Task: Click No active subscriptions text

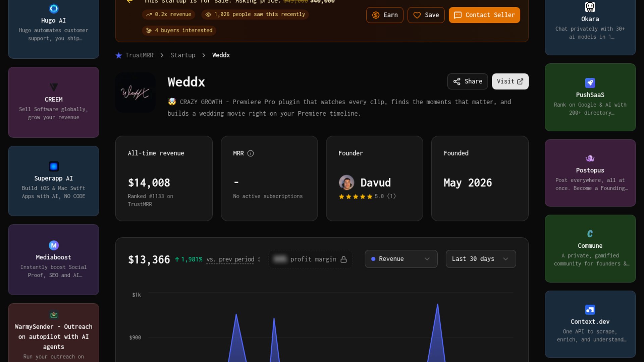Action: [x=268, y=196]
